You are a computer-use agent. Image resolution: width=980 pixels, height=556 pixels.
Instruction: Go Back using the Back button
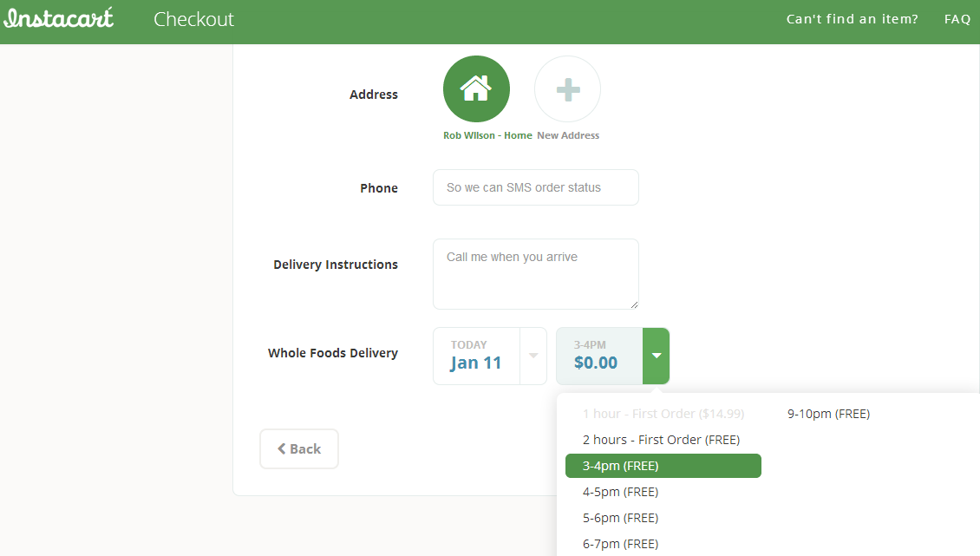(x=299, y=448)
